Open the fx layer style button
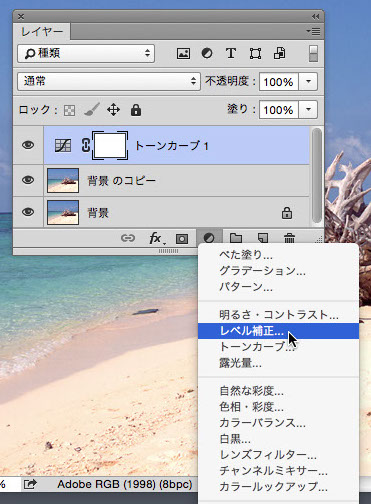The height and width of the screenshot is (504, 371). [x=156, y=238]
